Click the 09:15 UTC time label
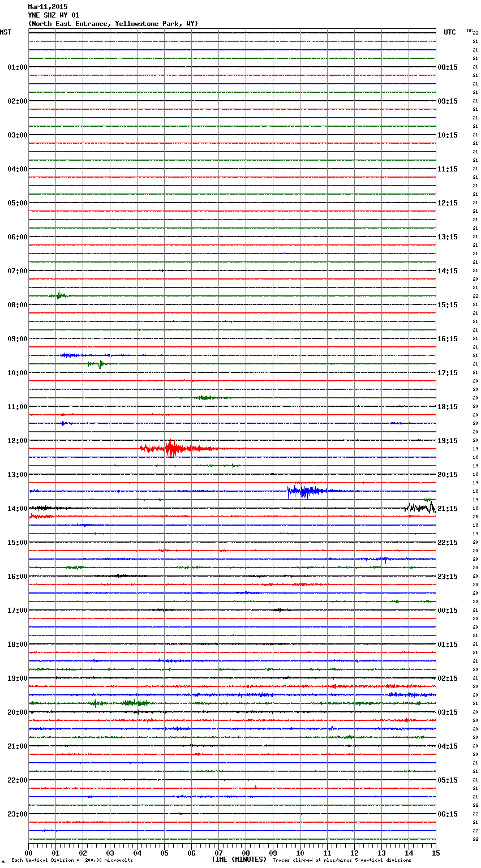The image size is (481, 868). (448, 101)
